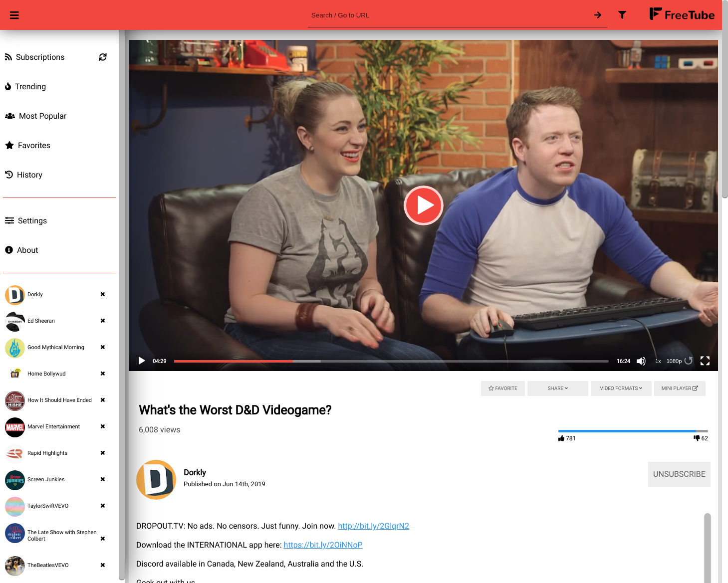The image size is (728, 583).
Task: Remove TheBeatlesVEVO subscription X
Action: 103,565
